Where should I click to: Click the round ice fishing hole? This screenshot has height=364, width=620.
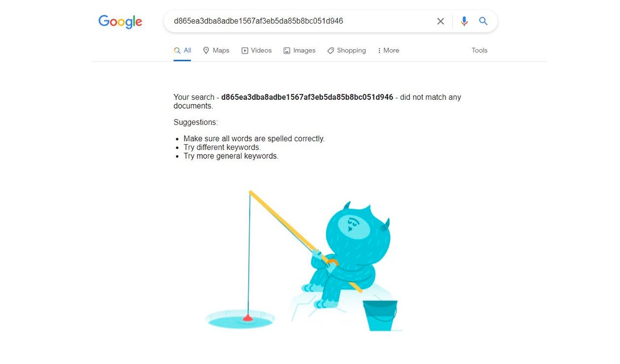pyautogui.click(x=240, y=320)
